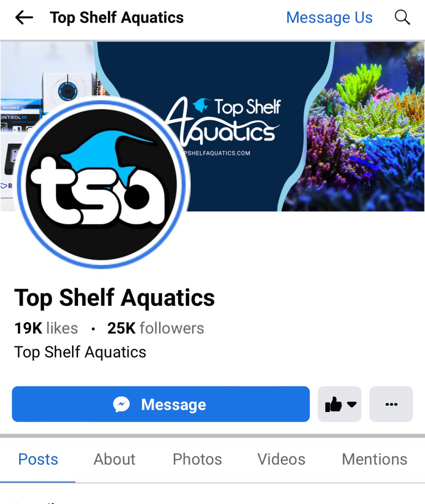This screenshot has width=425, height=504.
Task: Select the Mentions tab
Action: coord(375,459)
